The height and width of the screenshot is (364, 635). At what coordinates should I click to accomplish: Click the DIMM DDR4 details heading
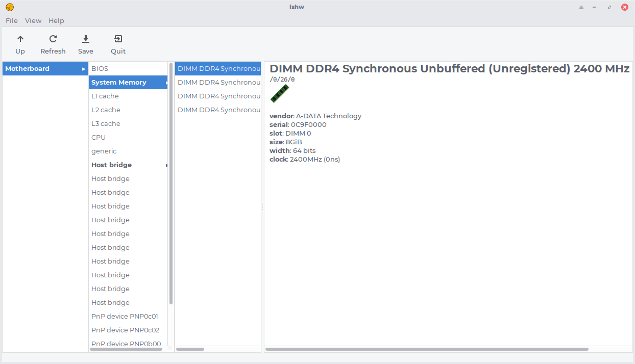(449, 69)
